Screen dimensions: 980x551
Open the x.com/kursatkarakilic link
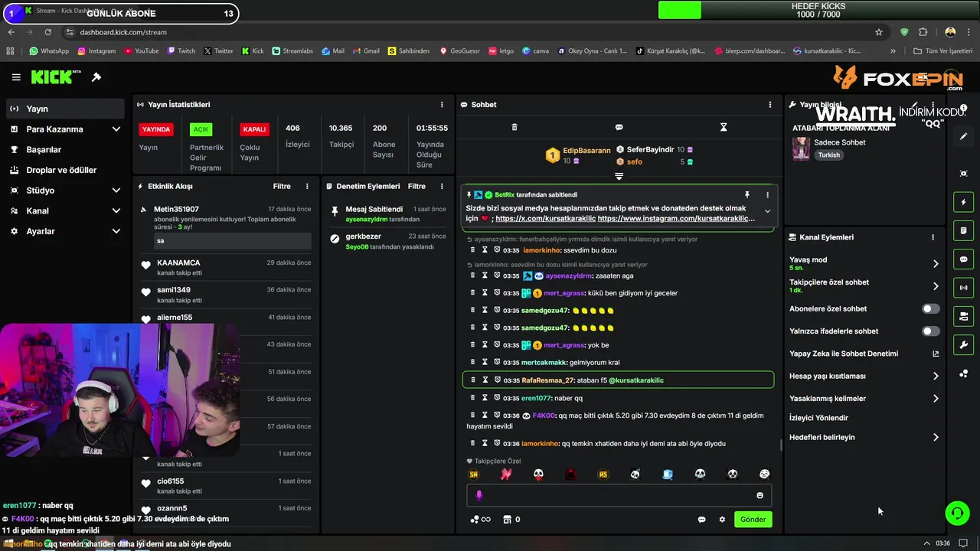click(x=545, y=219)
